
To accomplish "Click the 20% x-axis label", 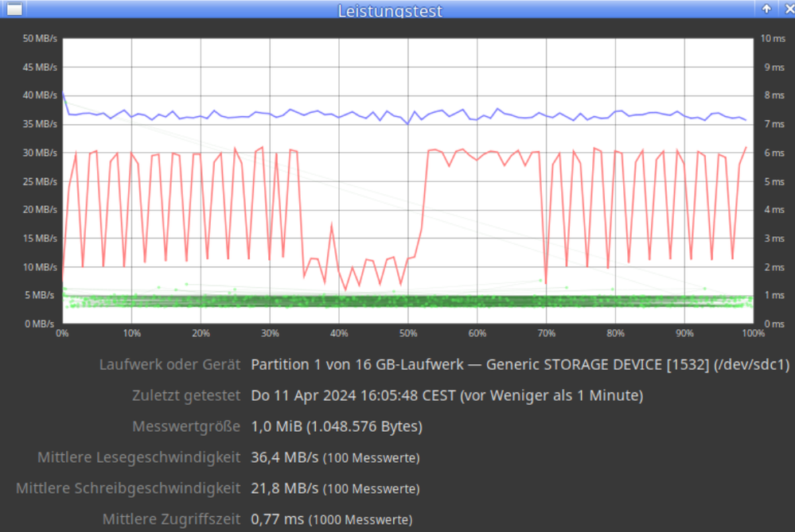I will tap(201, 333).
